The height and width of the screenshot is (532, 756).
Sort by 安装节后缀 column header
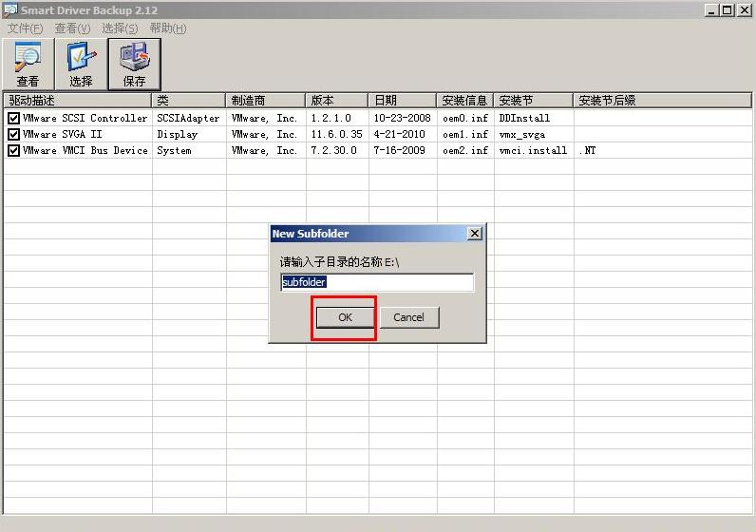pyautogui.click(x=663, y=101)
